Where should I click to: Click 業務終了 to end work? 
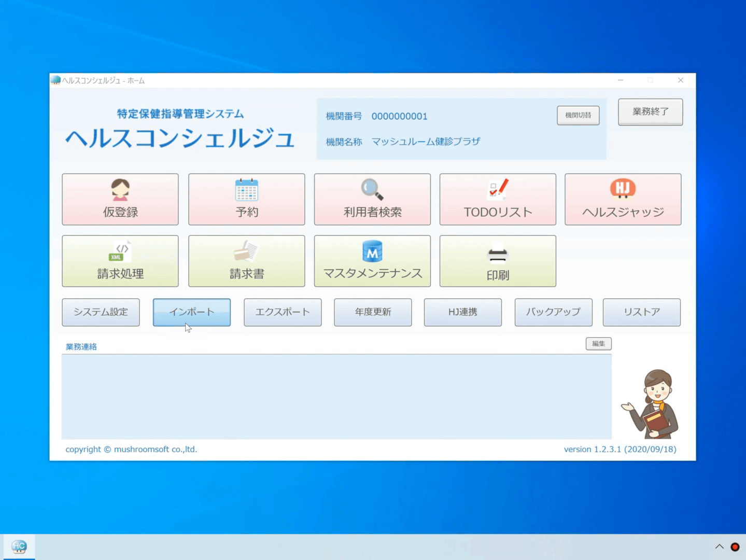tap(650, 112)
